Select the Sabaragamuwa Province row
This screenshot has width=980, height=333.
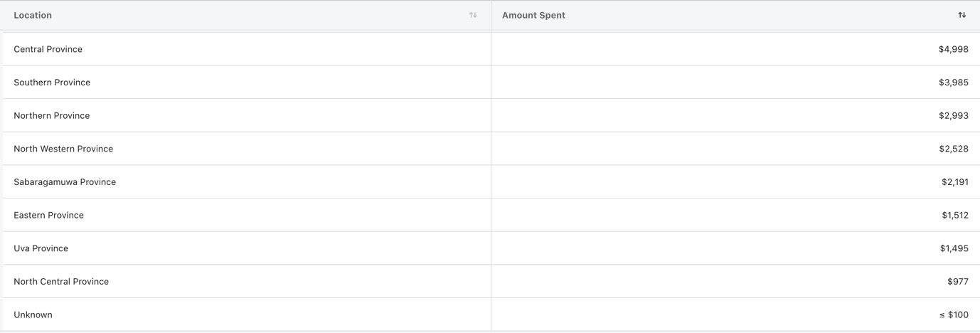[x=491, y=182]
